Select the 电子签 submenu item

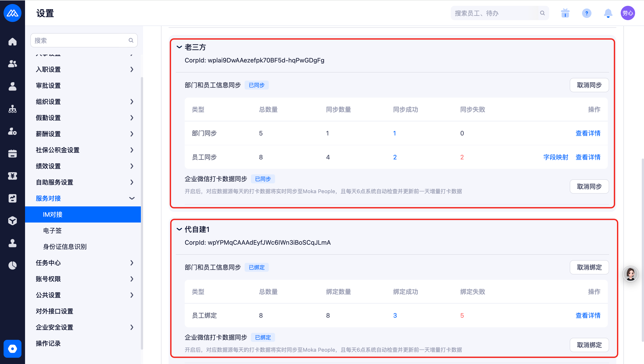point(52,231)
